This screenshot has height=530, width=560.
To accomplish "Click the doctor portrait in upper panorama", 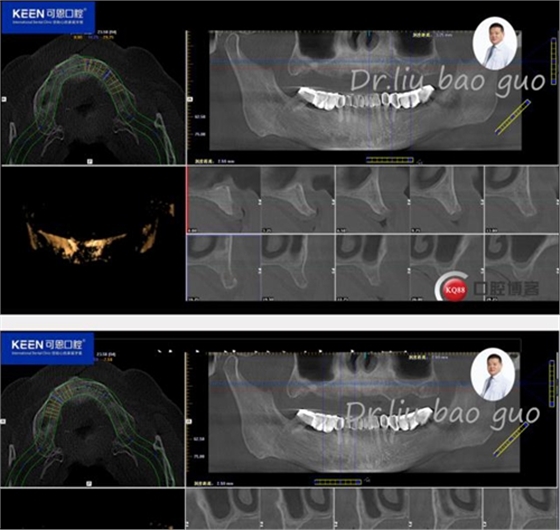I will tap(494, 44).
